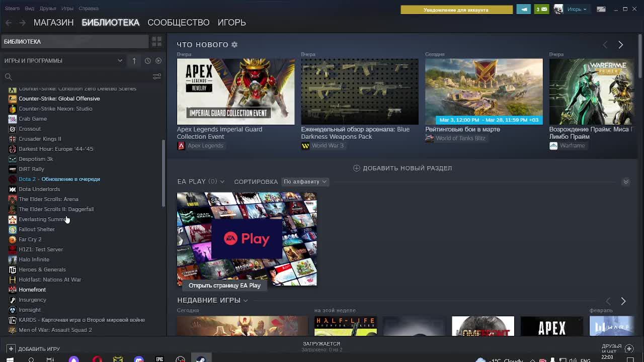Viewport: 644px width, 362px height.
Task: Open the Steam menu
Action: (x=12, y=9)
